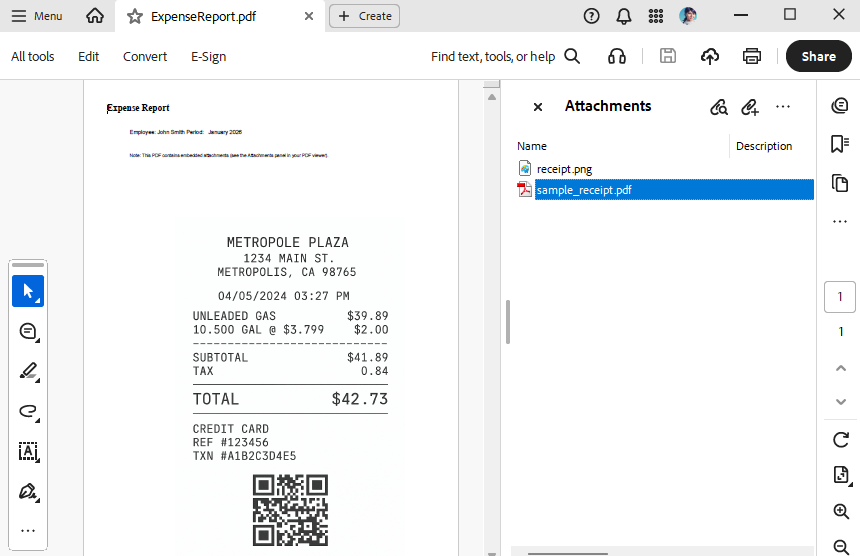Open the Edit menu
Viewport: 860px width, 556px height.
point(88,56)
